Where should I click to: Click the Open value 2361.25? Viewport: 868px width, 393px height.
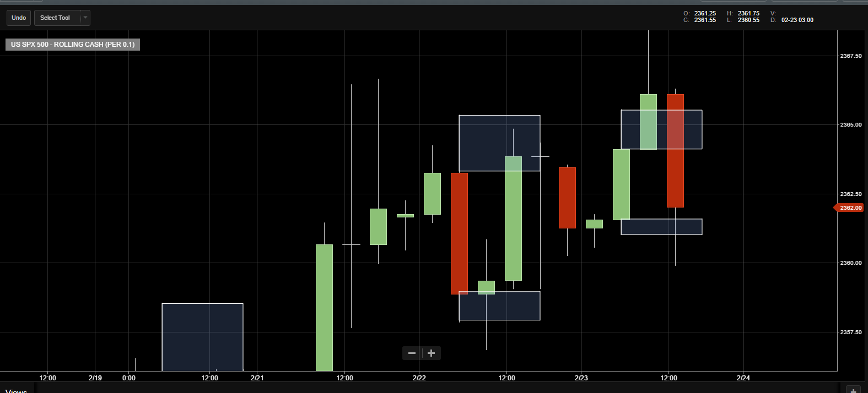705,13
